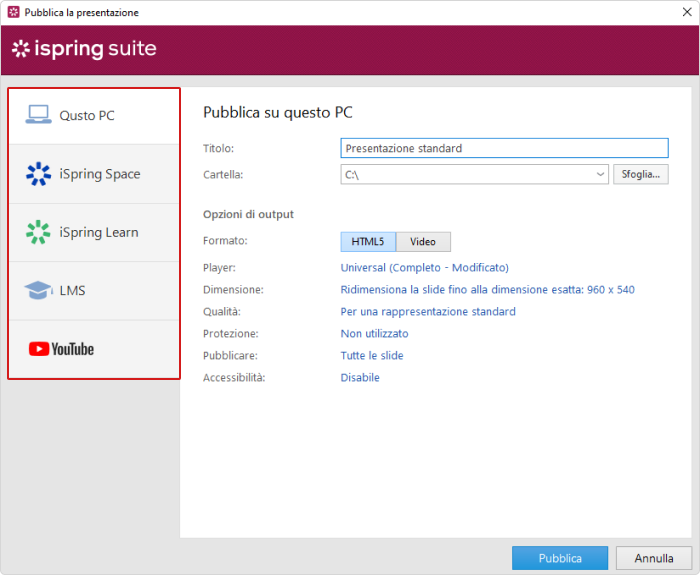Screen dimensions: 700x575
Task: Open the Ridimensiona la slide dimension link
Action: [488, 289]
